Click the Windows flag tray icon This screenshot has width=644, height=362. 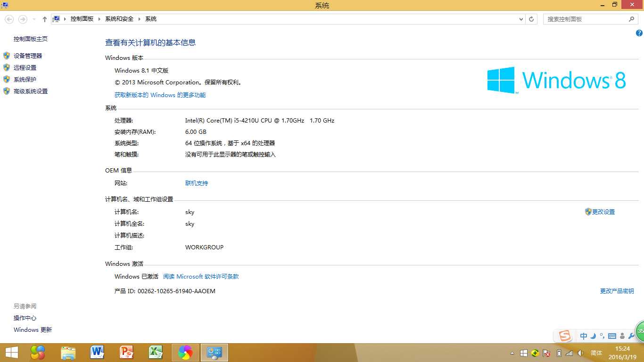524,353
